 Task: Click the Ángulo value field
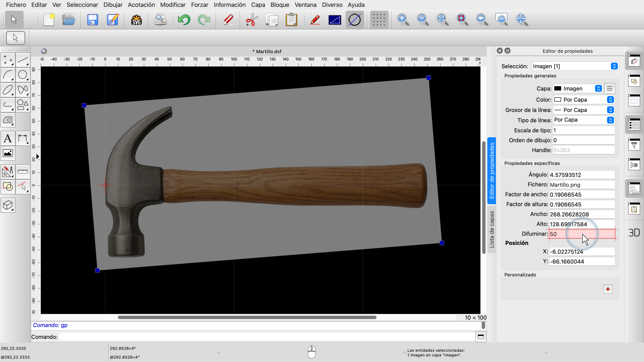coord(582,175)
